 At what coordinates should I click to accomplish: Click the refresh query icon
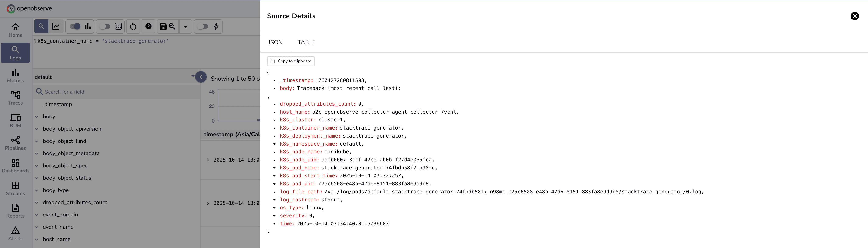pyautogui.click(x=133, y=27)
